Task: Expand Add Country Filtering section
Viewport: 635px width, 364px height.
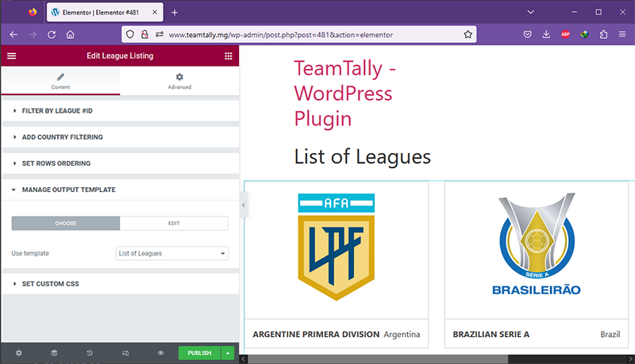Action: pos(121,137)
